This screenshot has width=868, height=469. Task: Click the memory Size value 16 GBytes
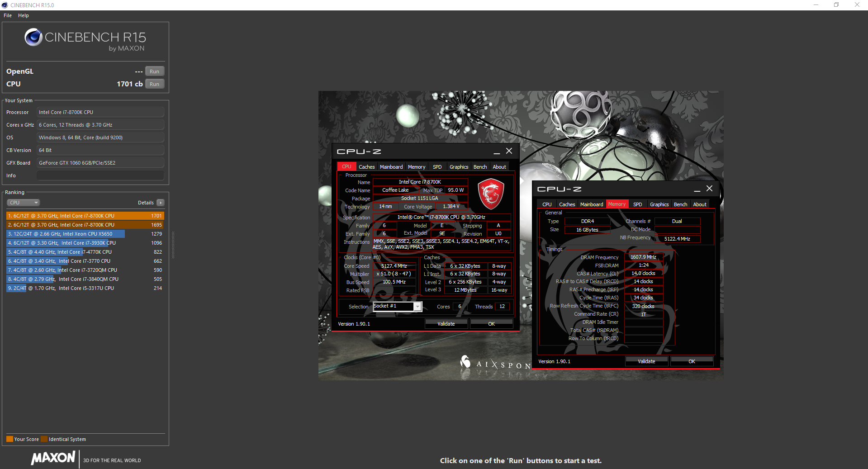pos(587,230)
